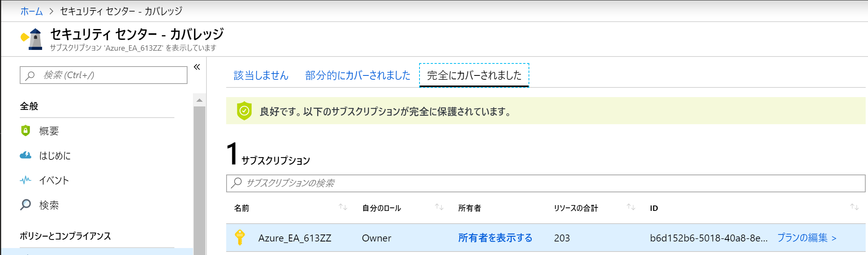Click the subscription ID b6d152b6-5018-40a8-8e...
This screenshot has height=255, width=868.
pyautogui.click(x=709, y=238)
